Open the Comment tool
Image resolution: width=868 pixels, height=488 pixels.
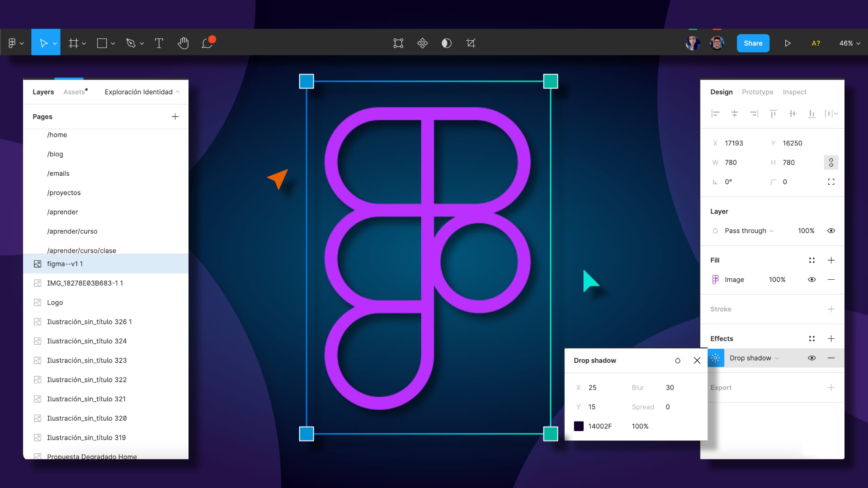coord(207,43)
